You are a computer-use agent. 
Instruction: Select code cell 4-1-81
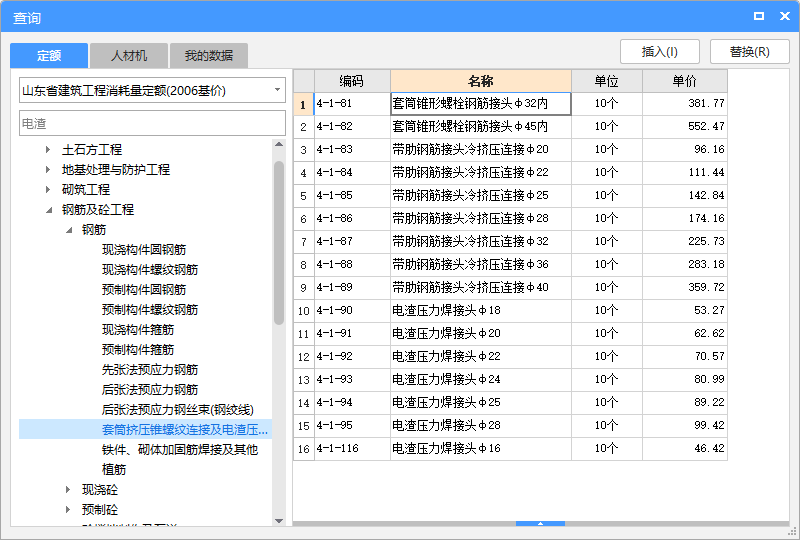click(x=352, y=104)
